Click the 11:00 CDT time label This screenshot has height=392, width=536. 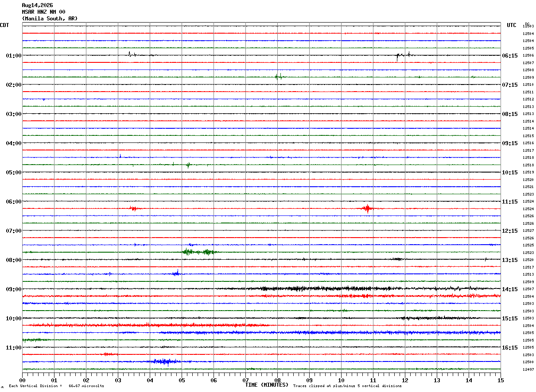click(x=14, y=348)
